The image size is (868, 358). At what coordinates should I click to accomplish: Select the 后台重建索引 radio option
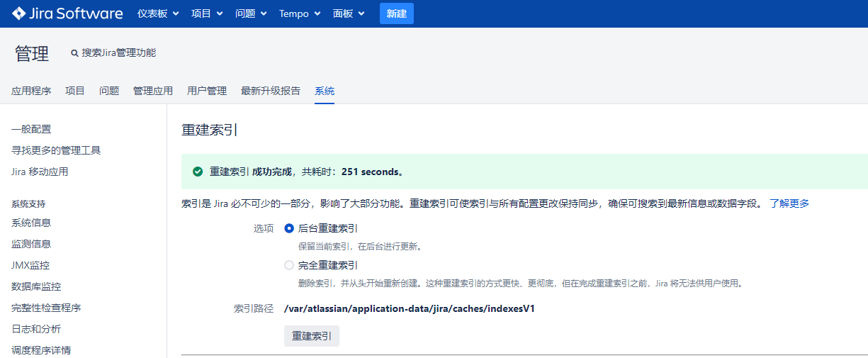(288, 228)
